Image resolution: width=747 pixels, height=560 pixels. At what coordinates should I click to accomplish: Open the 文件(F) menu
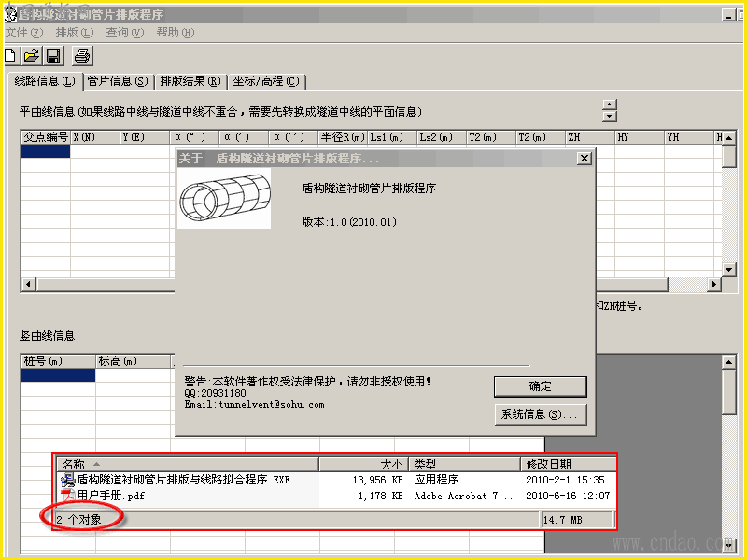24,33
